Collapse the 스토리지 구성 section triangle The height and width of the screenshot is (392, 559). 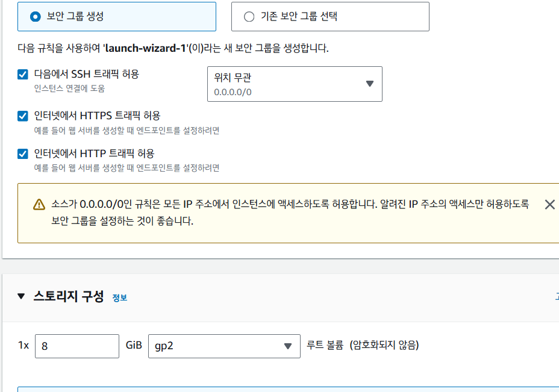tap(22, 296)
